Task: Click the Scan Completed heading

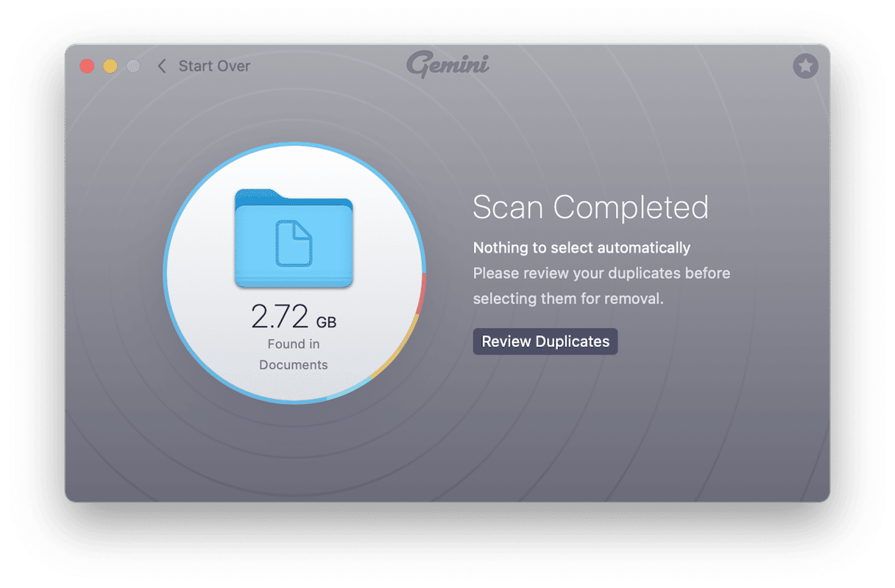Action: click(590, 208)
